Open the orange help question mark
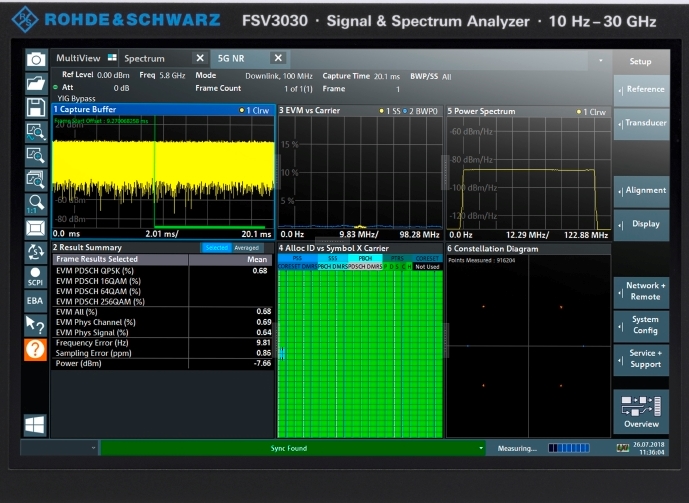689x503 pixels. tap(36, 349)
